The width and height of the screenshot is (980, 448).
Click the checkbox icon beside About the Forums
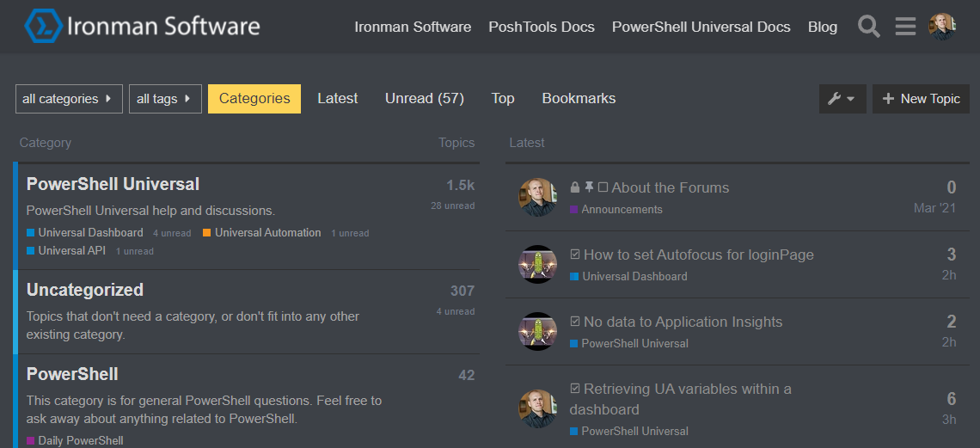[603, 187]
